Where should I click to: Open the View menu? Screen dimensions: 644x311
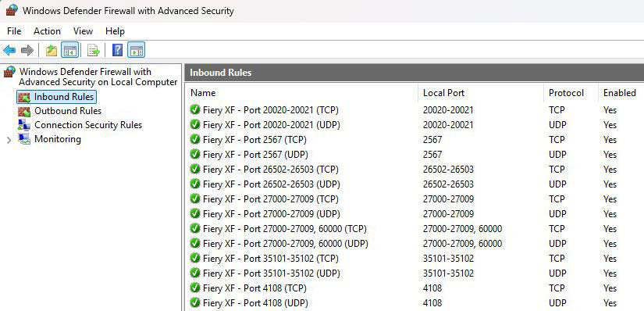(83, 31)
